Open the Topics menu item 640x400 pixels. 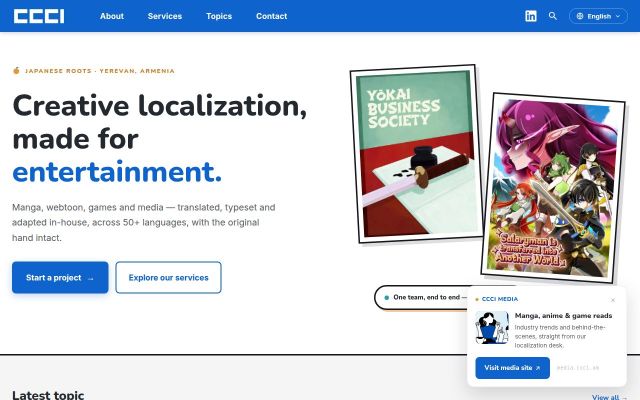219,16
